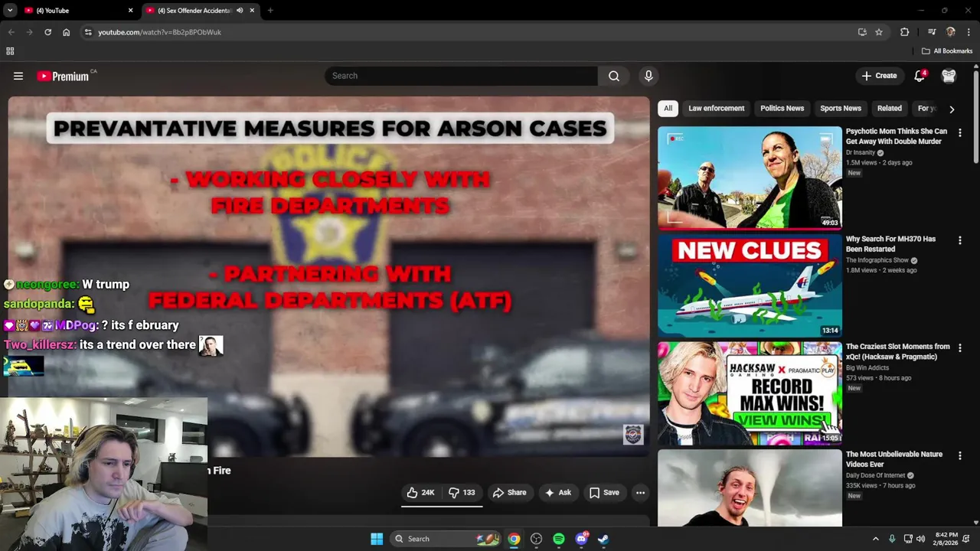Screen dimensions: 980x551
Task: Show hidden system tray icons
Action: tap(876, 539)
